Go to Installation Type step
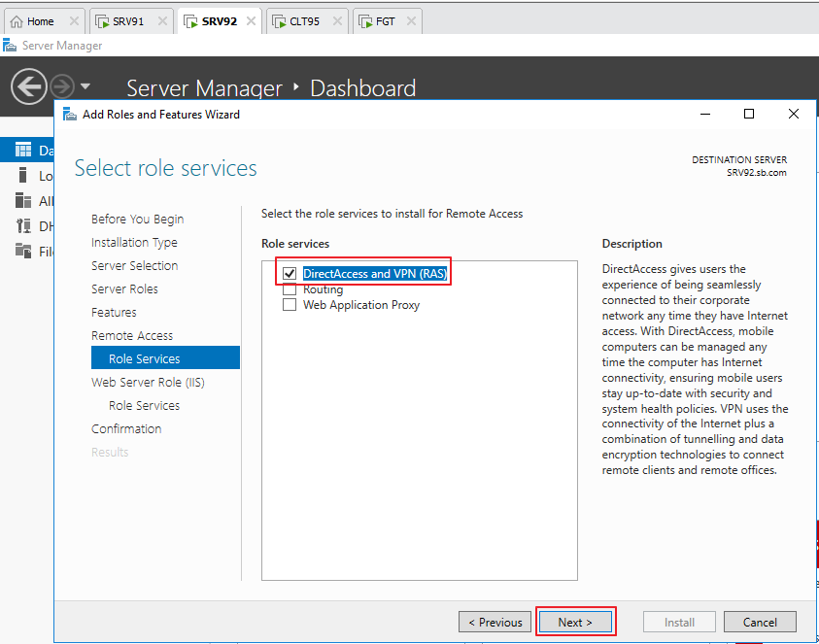This screenshot has width=819, height=644. 134,242
